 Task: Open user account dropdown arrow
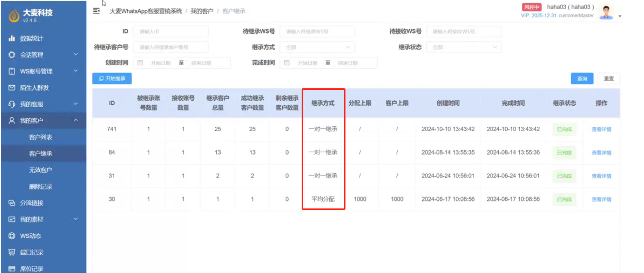tap(620, 16)
